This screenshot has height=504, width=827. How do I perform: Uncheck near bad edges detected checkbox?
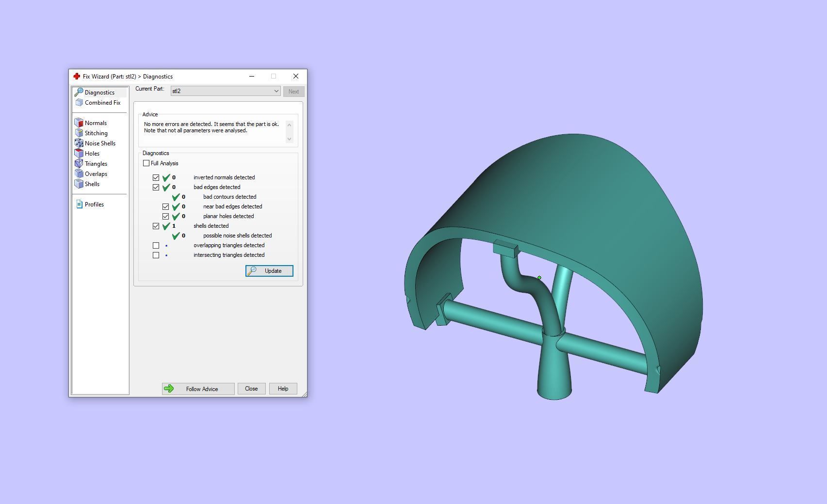[165, 206]
